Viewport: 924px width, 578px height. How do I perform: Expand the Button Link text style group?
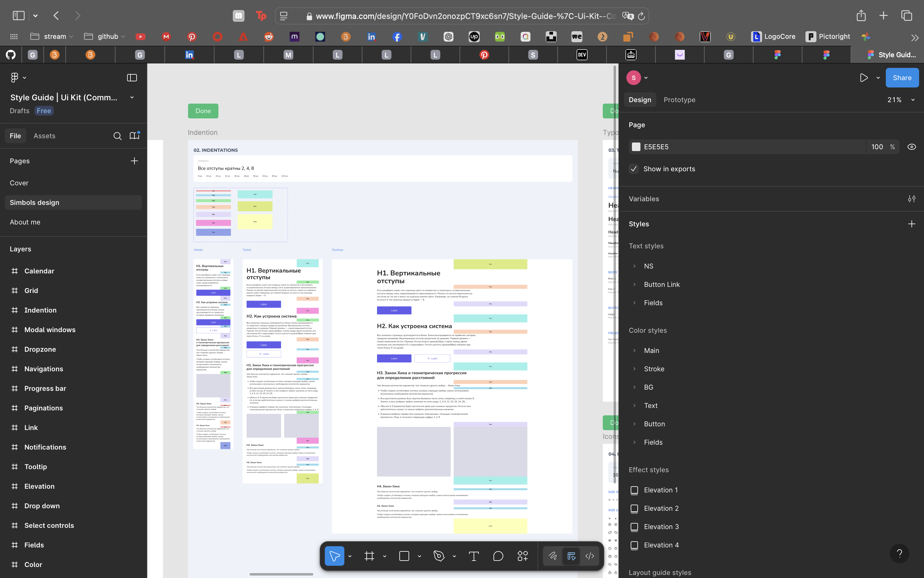[635, 284]
